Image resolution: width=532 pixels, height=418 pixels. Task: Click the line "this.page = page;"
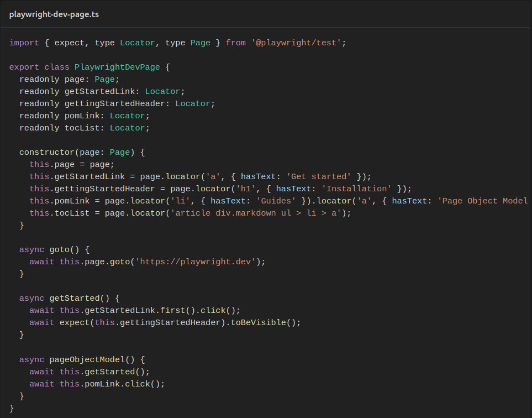point(72,165)
